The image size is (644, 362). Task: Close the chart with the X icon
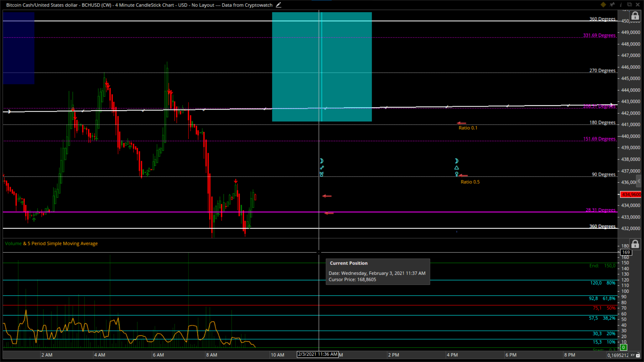click(638, 5)
